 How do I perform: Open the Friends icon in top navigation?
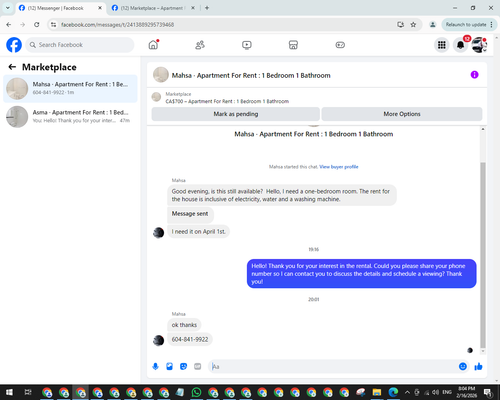tap(200, 45)
